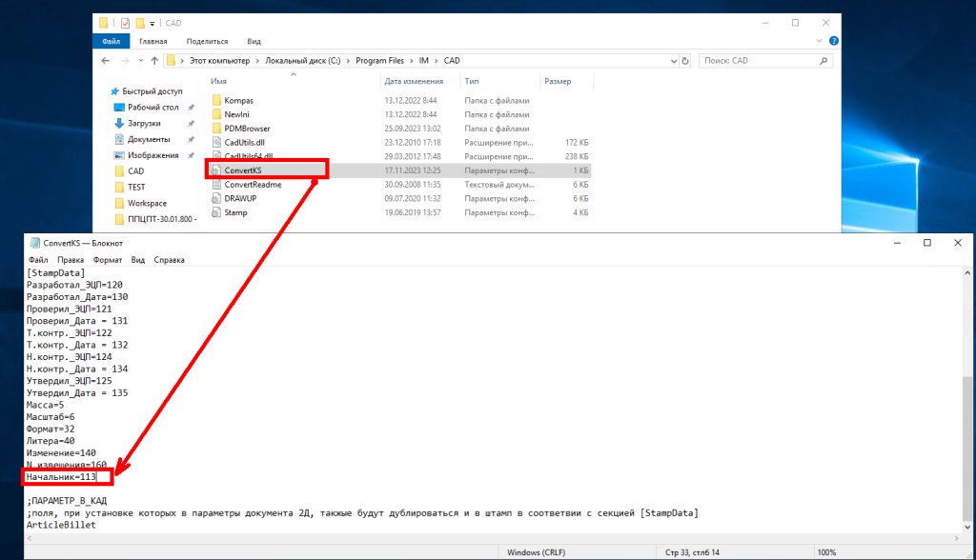Click the Stamp configuration file
Viewport: 976px width, 560px height.
235,212
